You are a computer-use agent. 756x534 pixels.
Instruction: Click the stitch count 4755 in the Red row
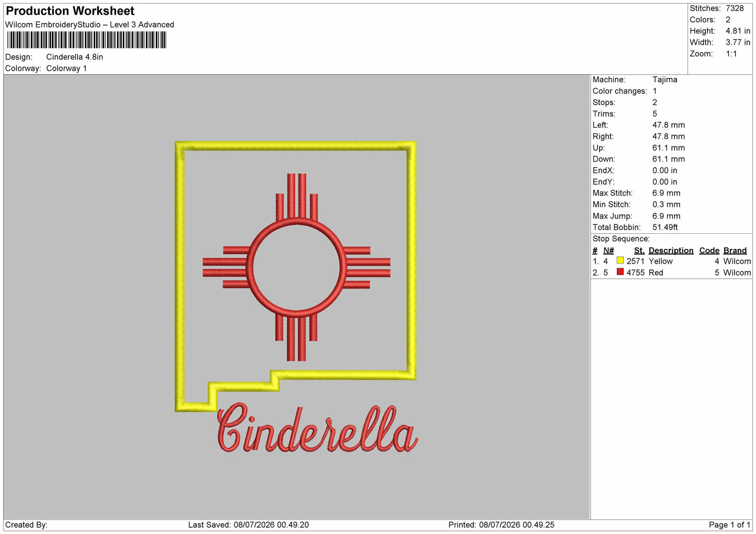pos(636,273)
